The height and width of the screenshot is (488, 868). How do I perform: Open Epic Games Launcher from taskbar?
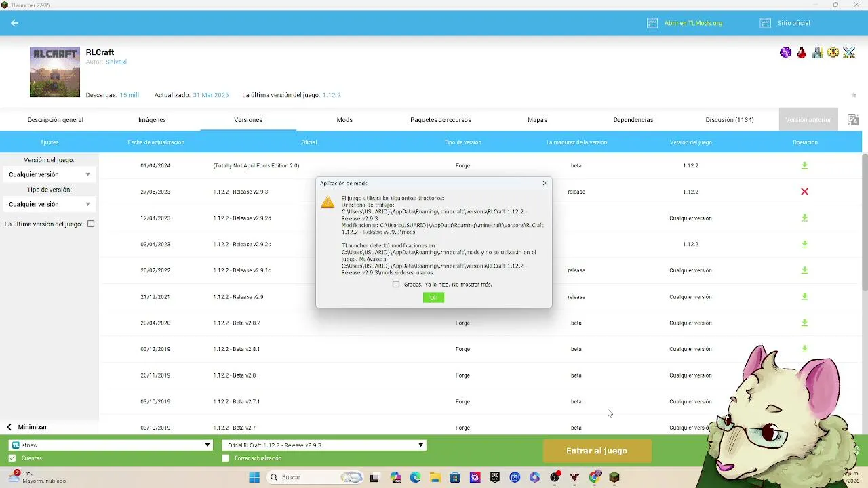click(x=495, y=477)
